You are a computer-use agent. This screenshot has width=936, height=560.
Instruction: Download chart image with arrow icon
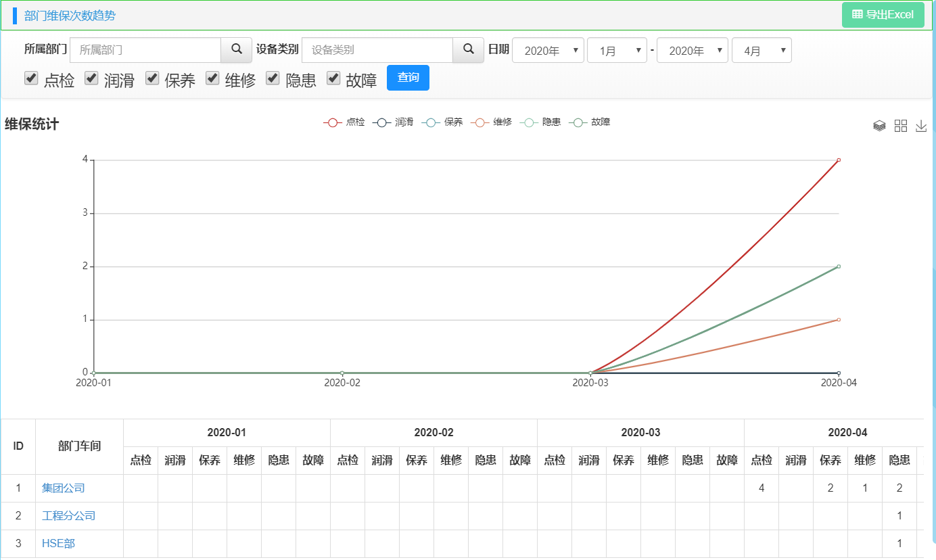pos(921,126)
